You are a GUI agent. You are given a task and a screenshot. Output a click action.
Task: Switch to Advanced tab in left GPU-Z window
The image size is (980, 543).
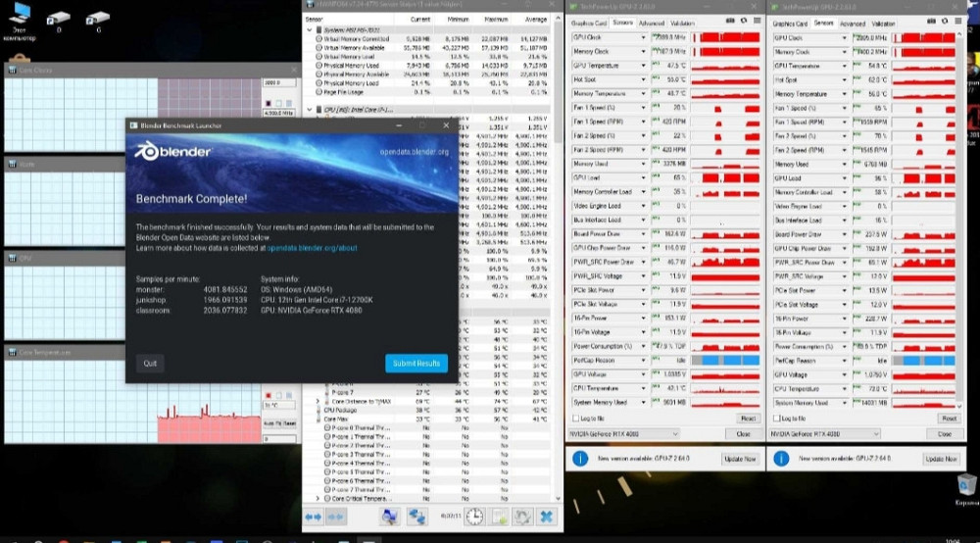pyautogui.click(x=650, y=23)
